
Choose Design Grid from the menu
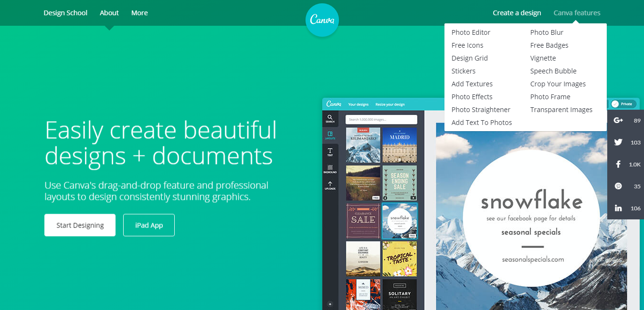click(470, 58)
